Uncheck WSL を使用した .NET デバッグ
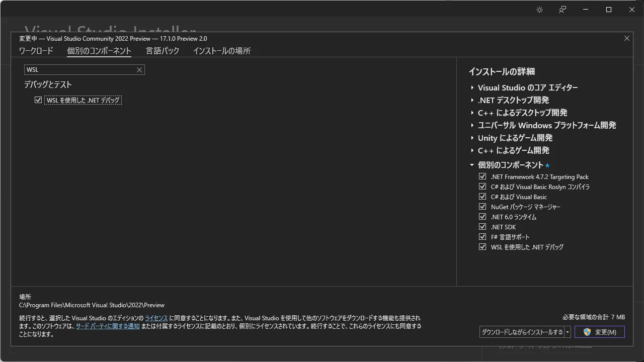Viewport: 644px width, 362px height. [38, 100]
